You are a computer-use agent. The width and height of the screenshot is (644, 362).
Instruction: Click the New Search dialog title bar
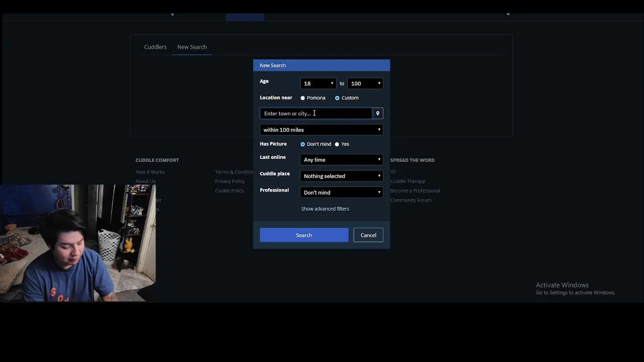tap(321, 65)
